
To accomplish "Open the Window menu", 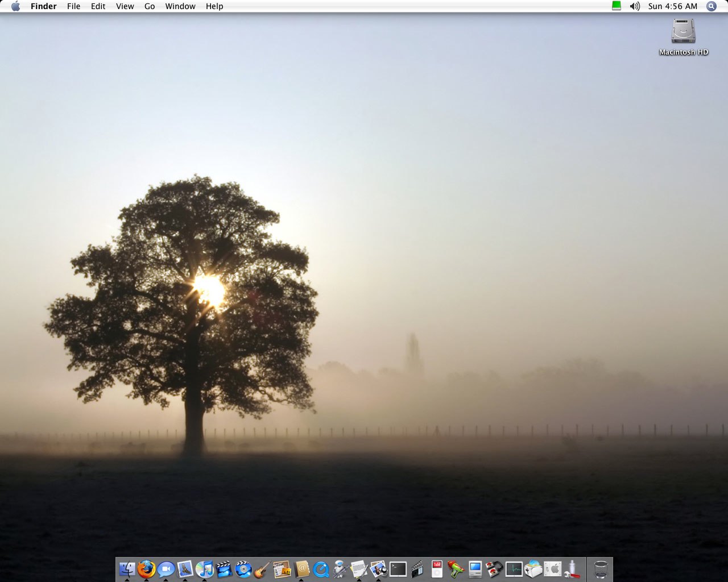I will point(180,6).
